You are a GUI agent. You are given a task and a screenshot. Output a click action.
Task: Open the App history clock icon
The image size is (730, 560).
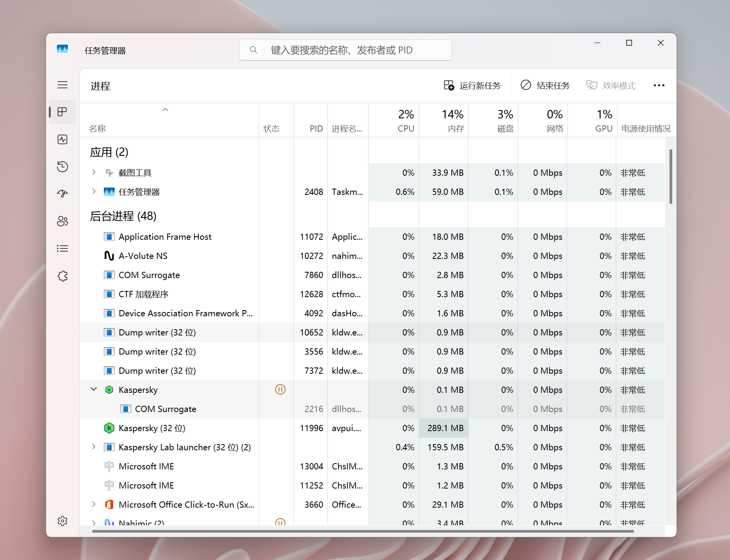click(62, 167)
